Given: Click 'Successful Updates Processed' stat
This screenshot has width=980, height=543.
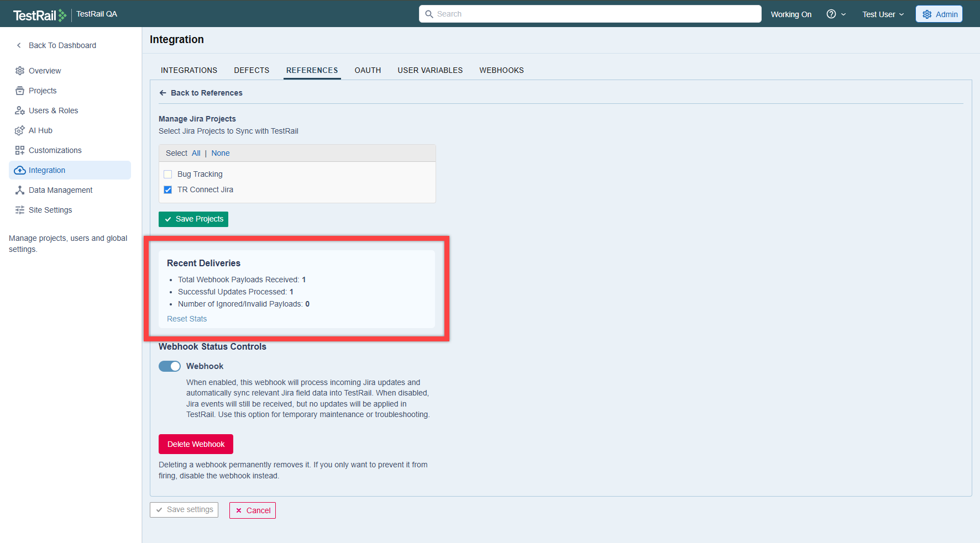Looking at the screenshot, I should tap(235, 292).
